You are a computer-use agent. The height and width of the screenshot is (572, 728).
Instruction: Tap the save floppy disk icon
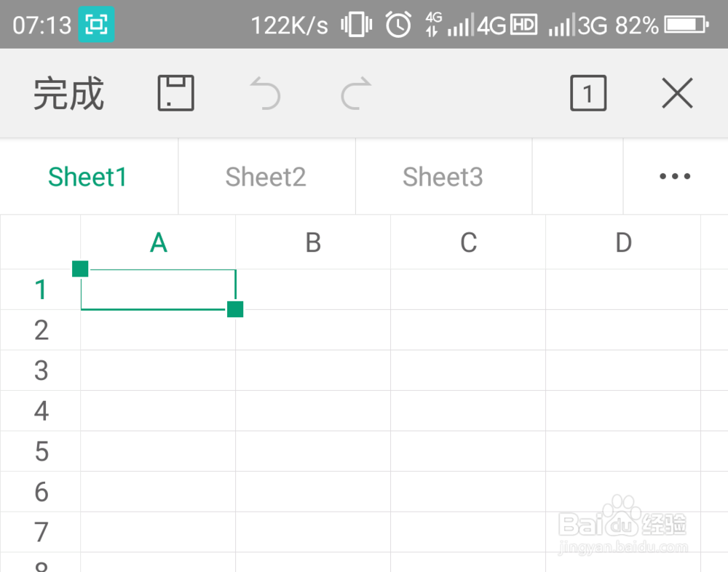tap(176, 93)
